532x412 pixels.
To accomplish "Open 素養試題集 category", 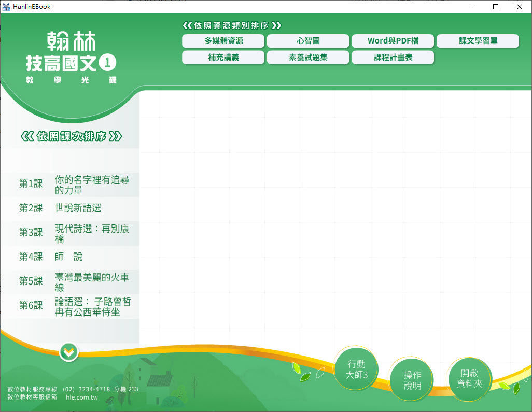I will coord(308,58).
